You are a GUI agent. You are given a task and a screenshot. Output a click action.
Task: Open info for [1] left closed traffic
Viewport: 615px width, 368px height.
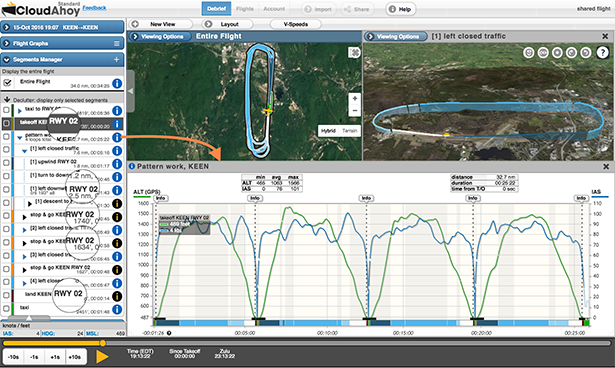click(x=117, y=151)
